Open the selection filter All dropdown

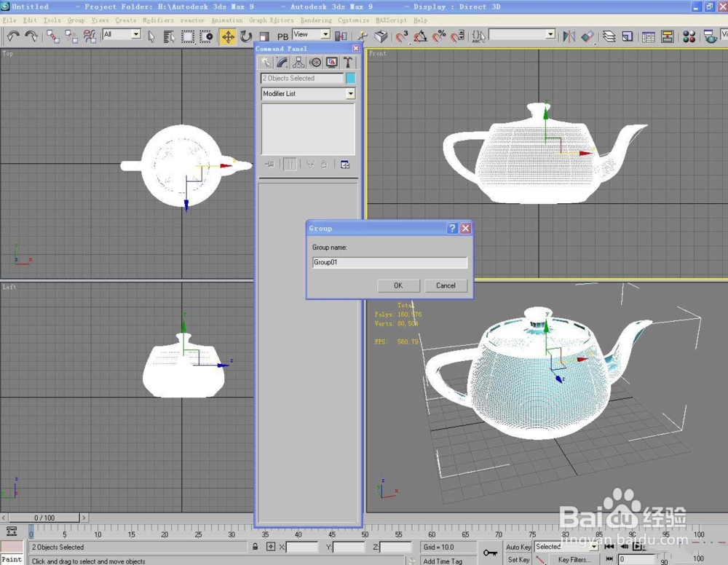(x=135, y=34)
